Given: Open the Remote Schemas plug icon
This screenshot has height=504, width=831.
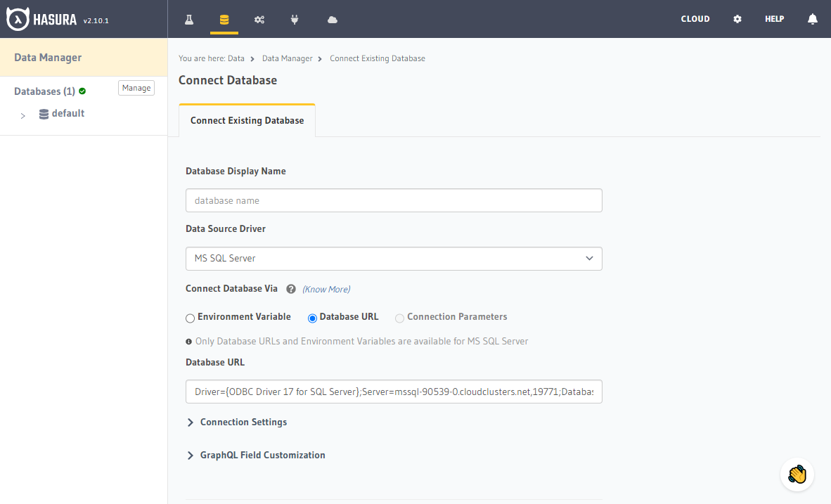Looking at the screenshot, I should point(295,19).
